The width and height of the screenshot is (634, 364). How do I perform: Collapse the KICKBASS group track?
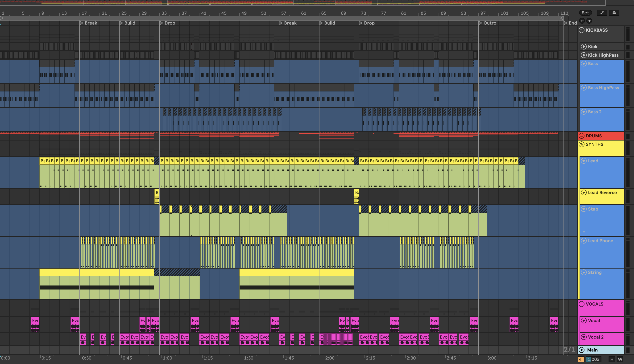[582, 30]
